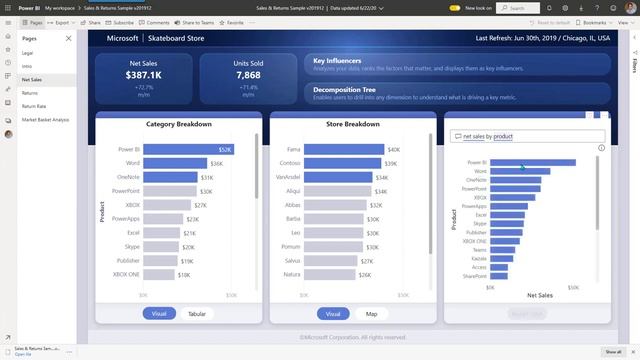Close the downloads bar
This screenshot has height=360, width=640.
tap(633, 351)
